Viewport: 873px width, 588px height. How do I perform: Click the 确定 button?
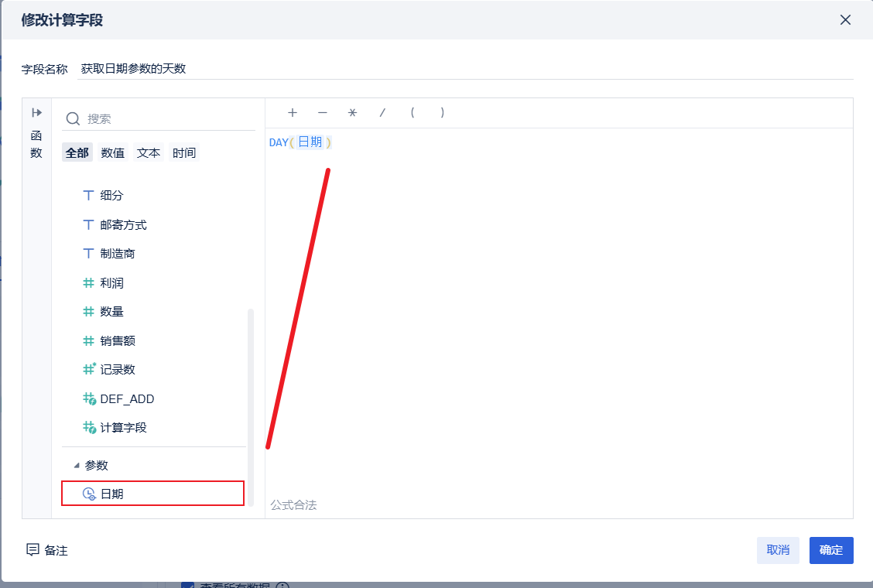pos(831,550)
